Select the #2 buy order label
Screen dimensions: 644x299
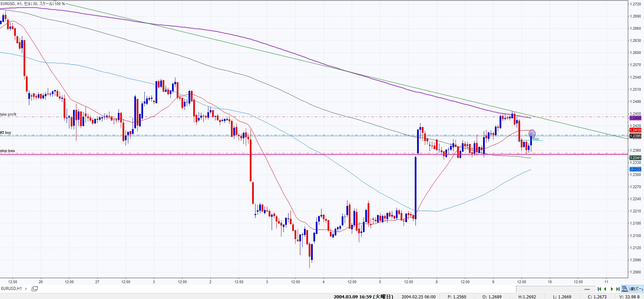pos(6,132)
